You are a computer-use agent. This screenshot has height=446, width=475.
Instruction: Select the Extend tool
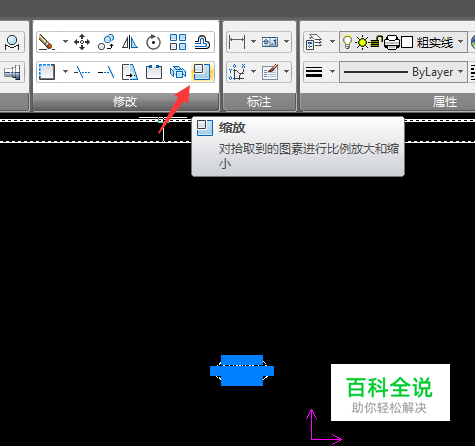(106, 72)
